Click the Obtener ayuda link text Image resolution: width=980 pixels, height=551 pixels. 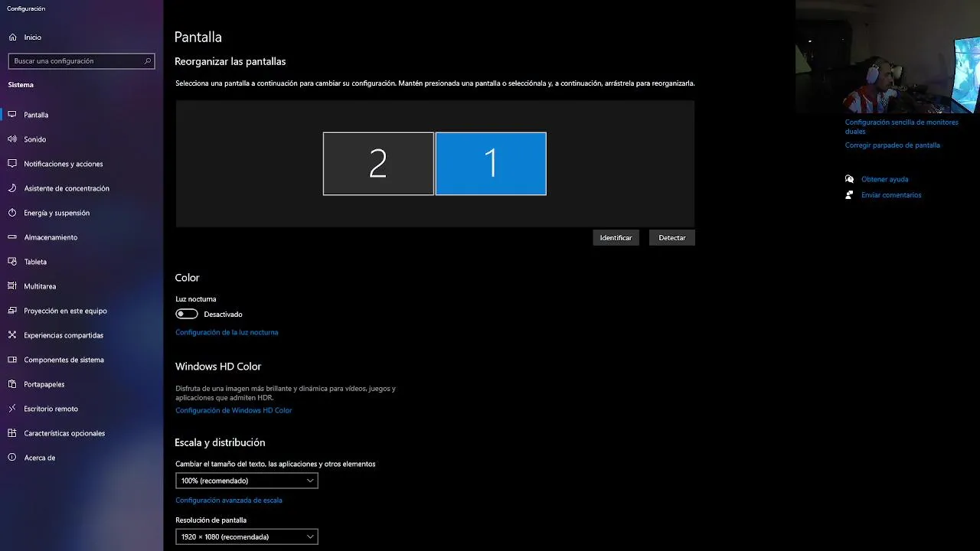point(884,179)
